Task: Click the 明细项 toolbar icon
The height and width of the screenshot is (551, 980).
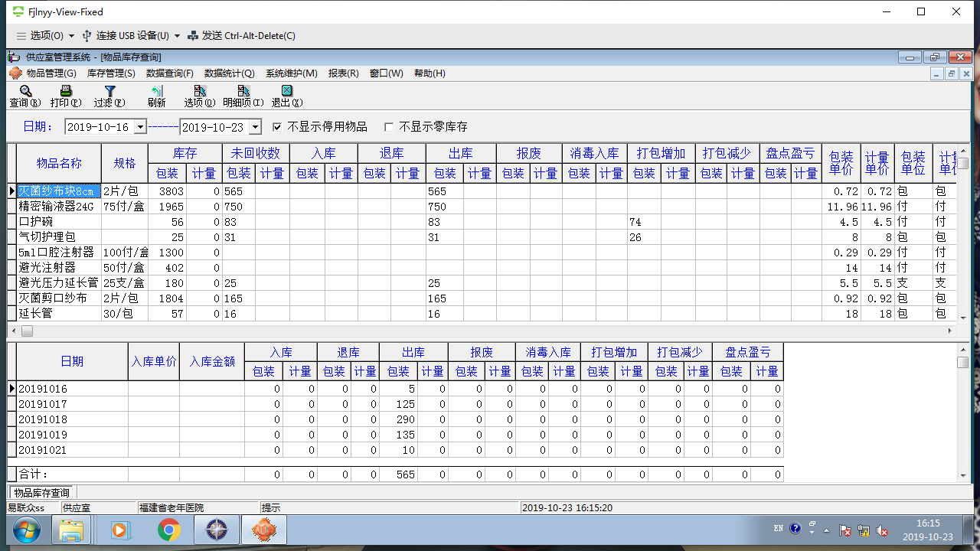Action: 243,91
